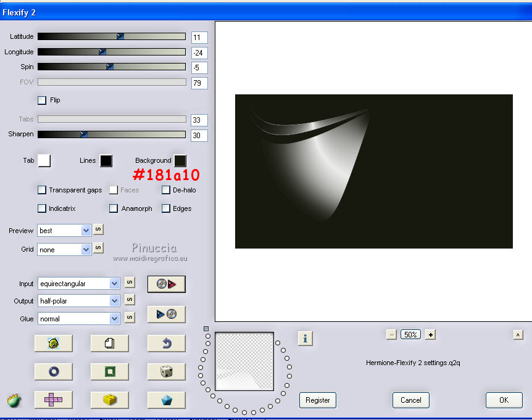Zoom out the preview with minus button

391,335
